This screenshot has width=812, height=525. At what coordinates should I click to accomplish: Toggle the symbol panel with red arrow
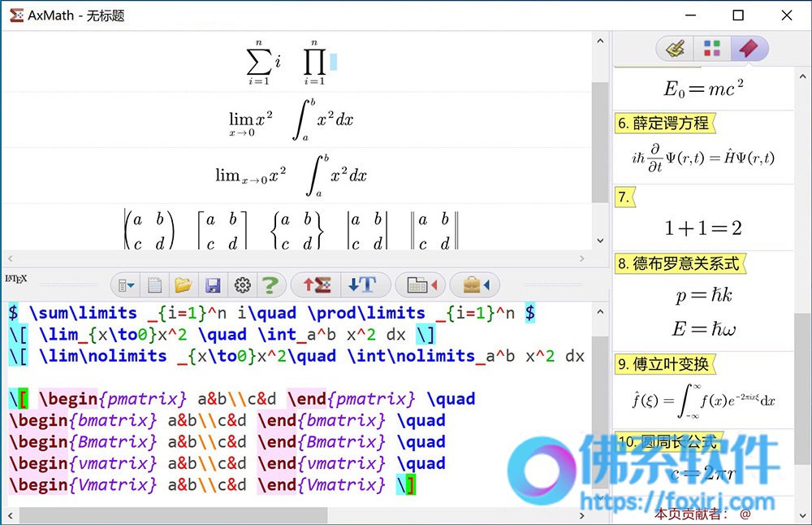coord(421,284)
